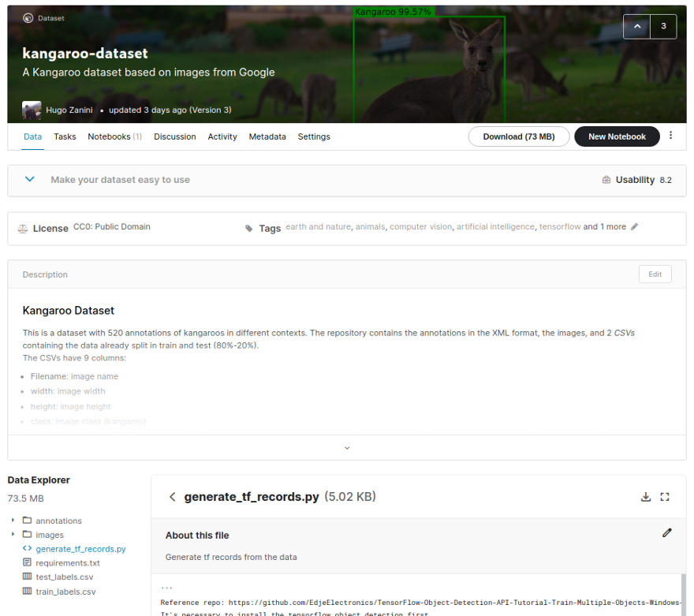Open test_labels.csv file
This screenshot has width=694, height=616.
click(64, 577)
